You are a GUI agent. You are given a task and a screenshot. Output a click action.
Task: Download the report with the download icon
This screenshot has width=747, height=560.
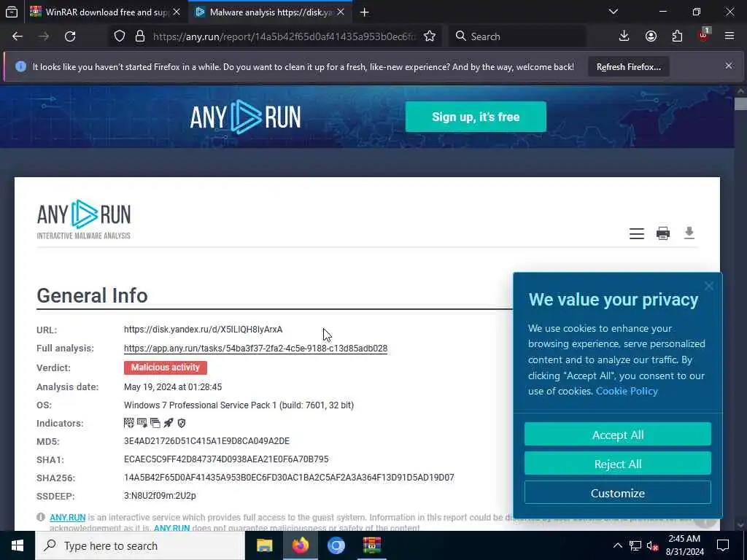[689, 233]
